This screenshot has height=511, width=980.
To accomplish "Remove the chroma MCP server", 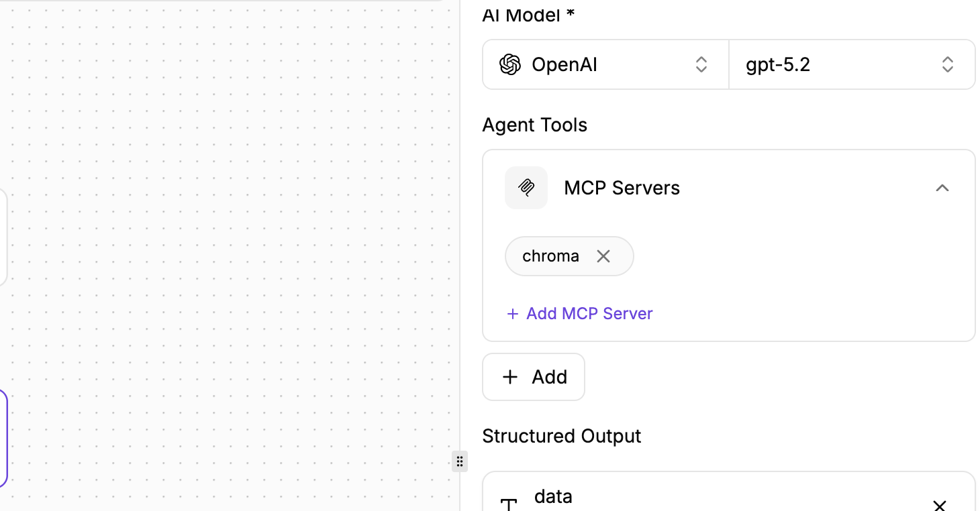I will (x=603, y=256).
